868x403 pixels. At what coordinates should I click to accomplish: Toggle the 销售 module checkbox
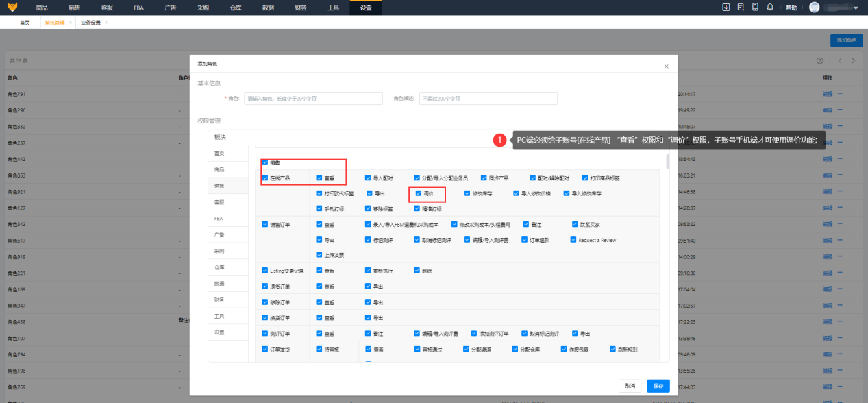click(264, 163)
